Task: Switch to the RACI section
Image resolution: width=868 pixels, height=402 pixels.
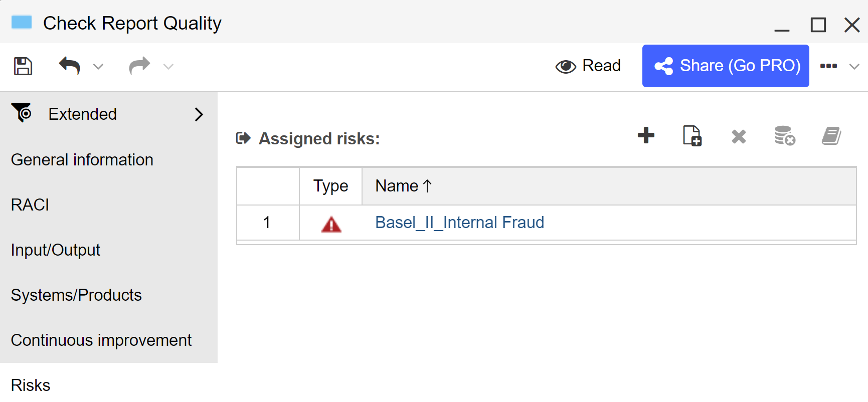Action: coord(30,205)
